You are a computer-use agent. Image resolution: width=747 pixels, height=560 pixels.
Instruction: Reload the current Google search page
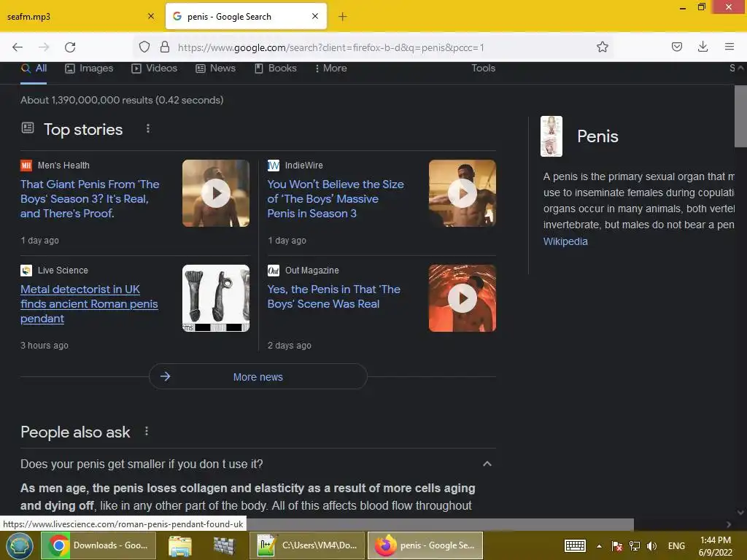coord(70,47)
